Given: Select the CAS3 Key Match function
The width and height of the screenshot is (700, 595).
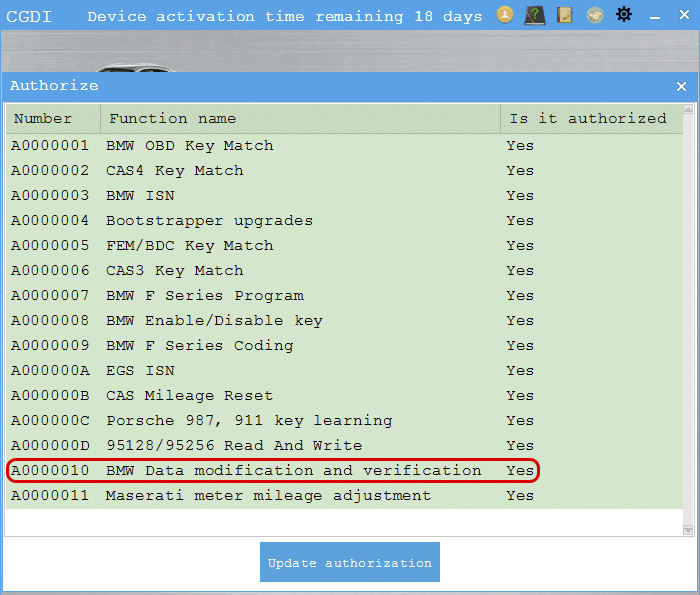Looking at the screenshot, I should [175, 271].
